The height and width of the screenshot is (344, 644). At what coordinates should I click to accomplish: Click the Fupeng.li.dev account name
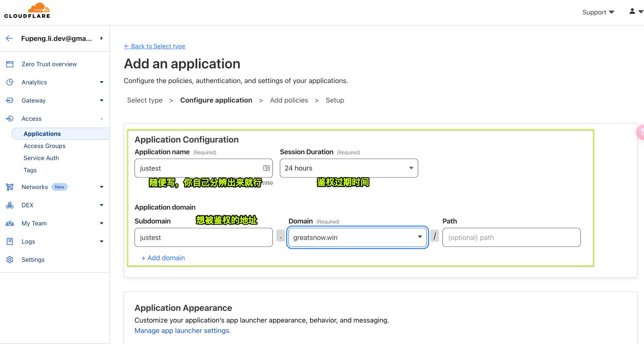57,39
